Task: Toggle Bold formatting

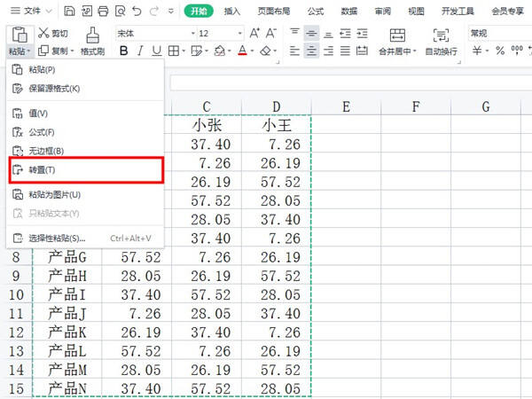Action: point(124,51)
